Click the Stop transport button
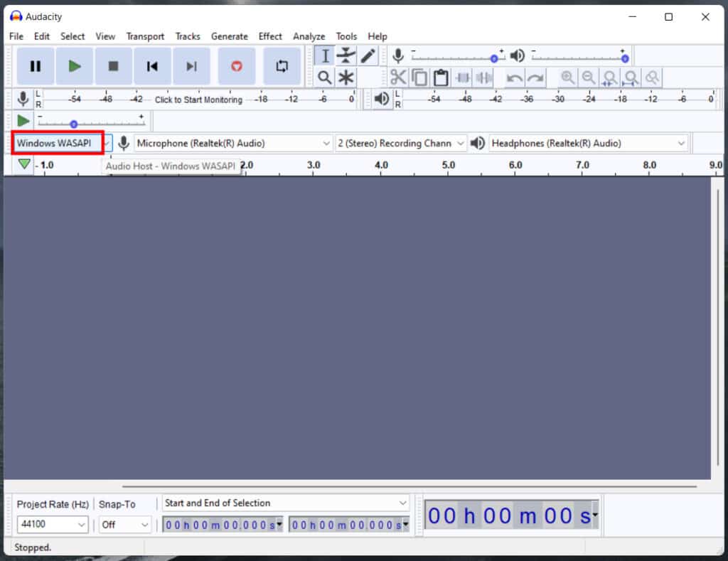728x561 pixels. 113,66
